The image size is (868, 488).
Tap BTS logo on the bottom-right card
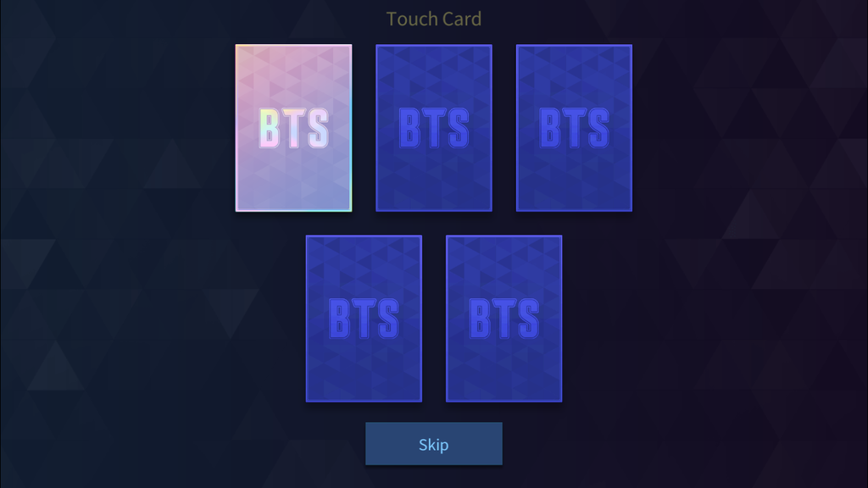(504, 319)
